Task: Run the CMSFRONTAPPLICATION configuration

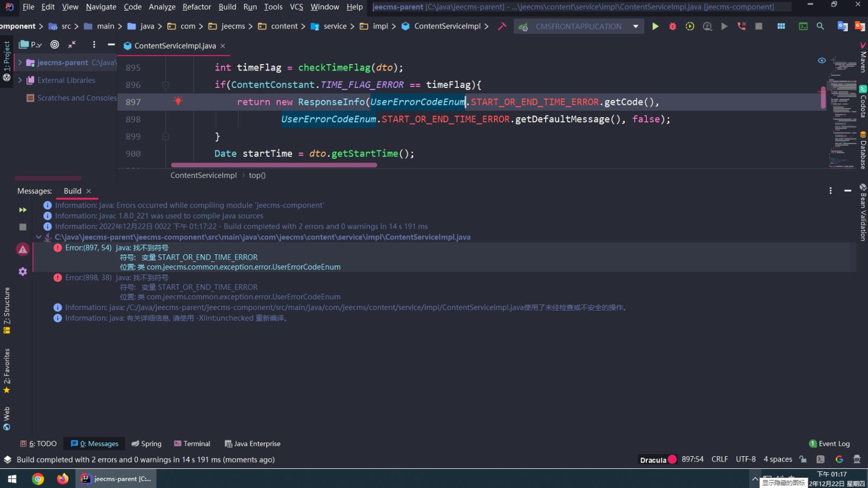Action: [x=655, y=26]
